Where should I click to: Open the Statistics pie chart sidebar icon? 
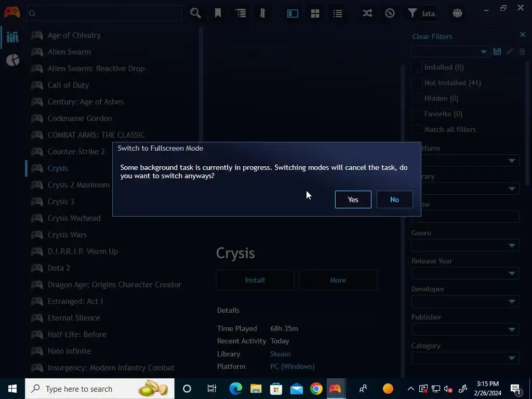tap(12, 60)
